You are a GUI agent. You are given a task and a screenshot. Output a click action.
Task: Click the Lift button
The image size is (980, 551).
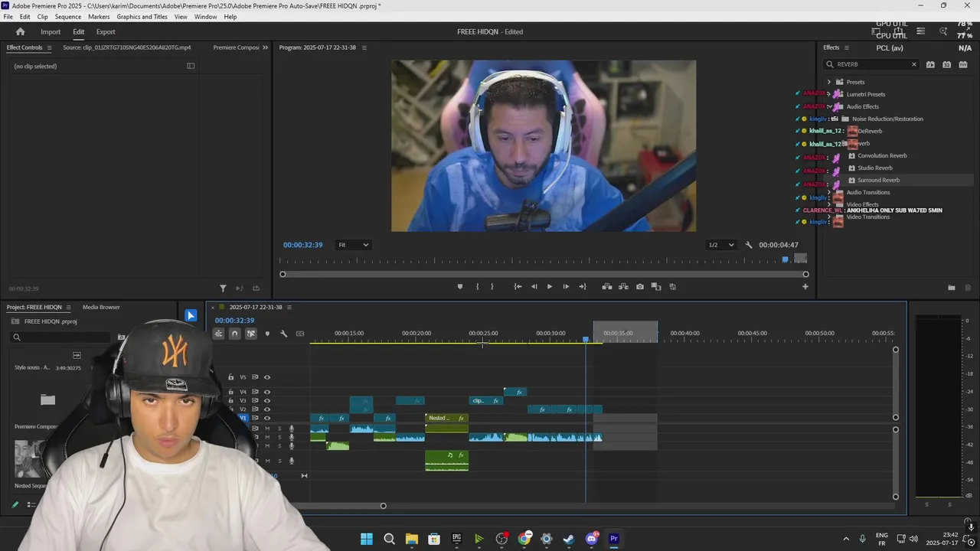(606, 286)
